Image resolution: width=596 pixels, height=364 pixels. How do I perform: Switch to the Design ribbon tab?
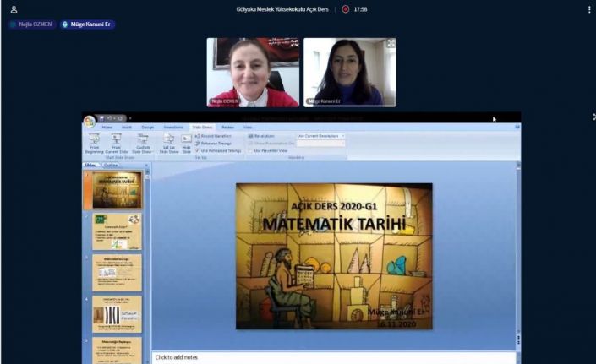147,128
